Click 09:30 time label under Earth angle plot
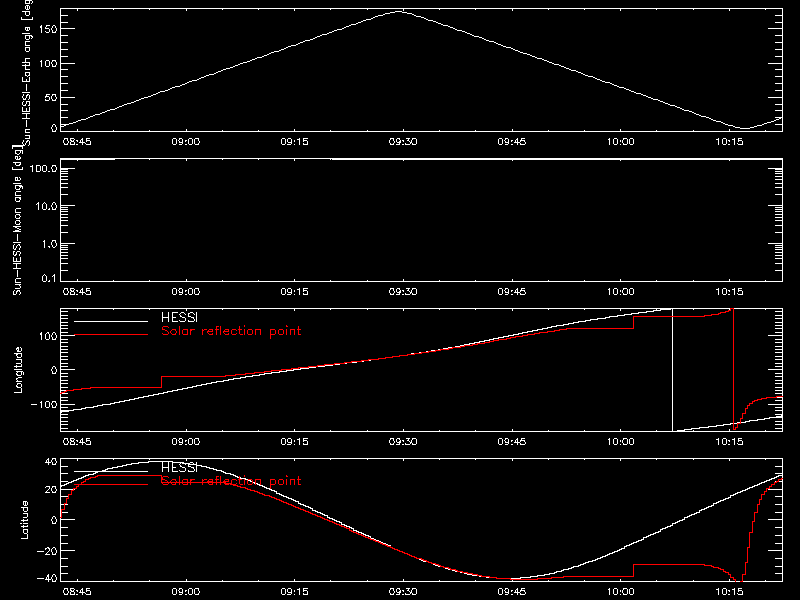 click(x=403, y=141)
